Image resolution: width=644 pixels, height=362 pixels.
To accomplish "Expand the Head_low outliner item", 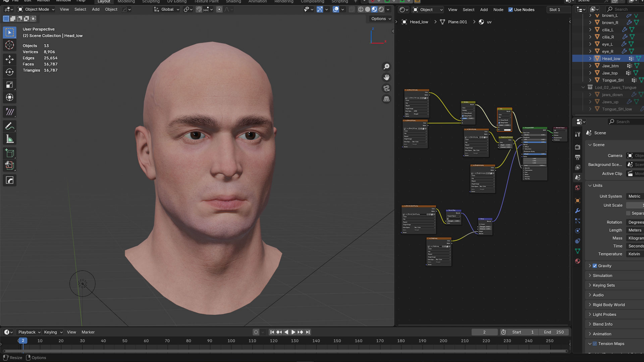I will click(590, 59).
